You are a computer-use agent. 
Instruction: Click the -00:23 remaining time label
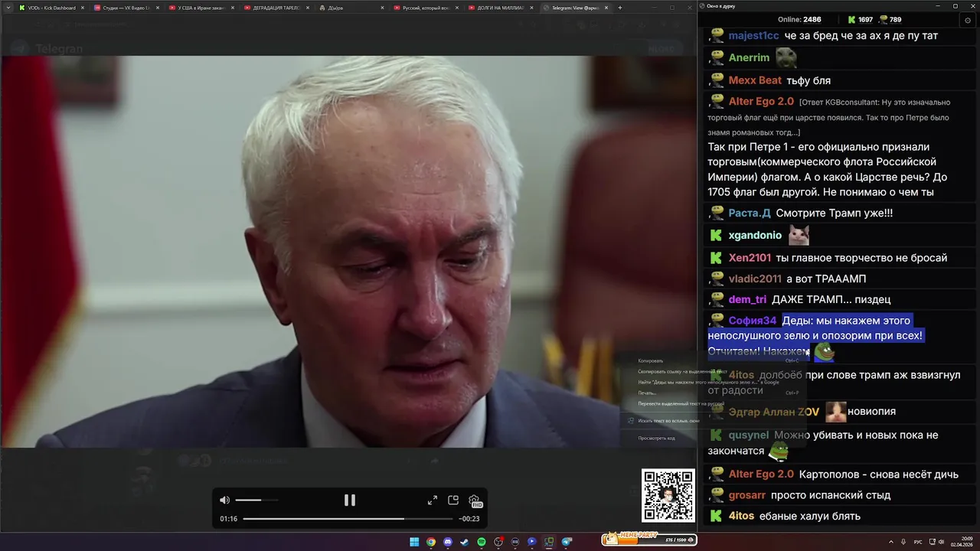coord(469,519)
